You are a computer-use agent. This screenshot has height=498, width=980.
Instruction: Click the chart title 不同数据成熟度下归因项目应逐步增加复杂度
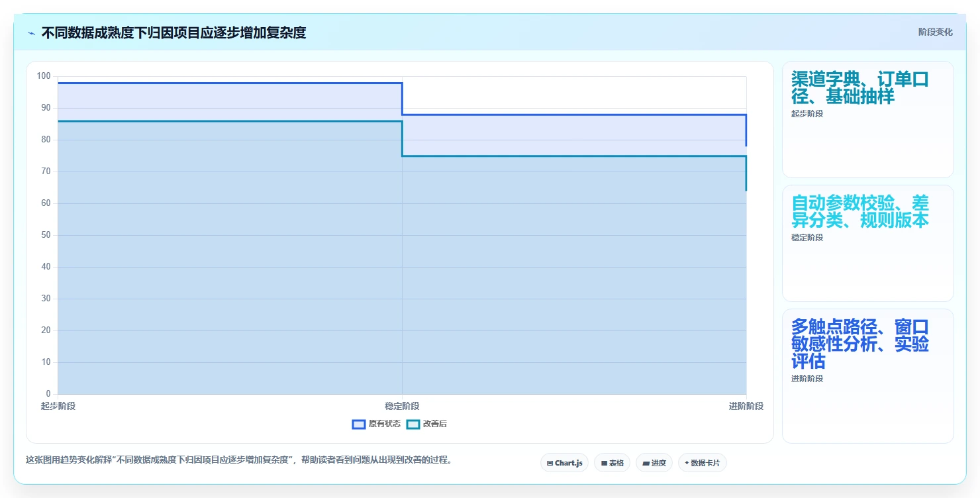point(173,32)
